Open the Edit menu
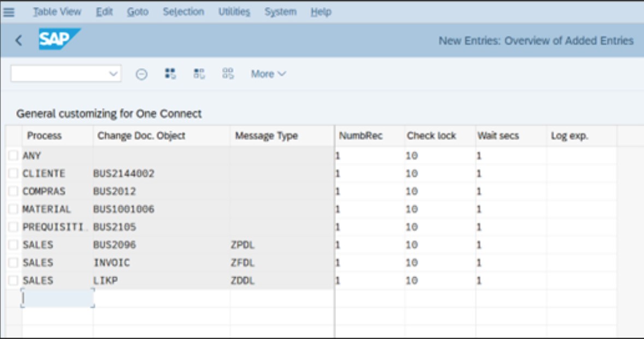 pos(104,12)
